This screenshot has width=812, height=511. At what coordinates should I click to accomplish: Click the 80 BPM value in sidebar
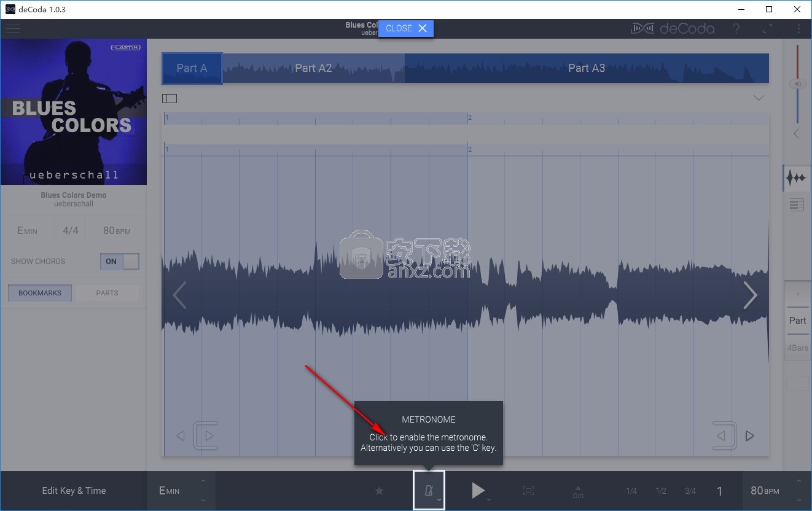[117, 231]
